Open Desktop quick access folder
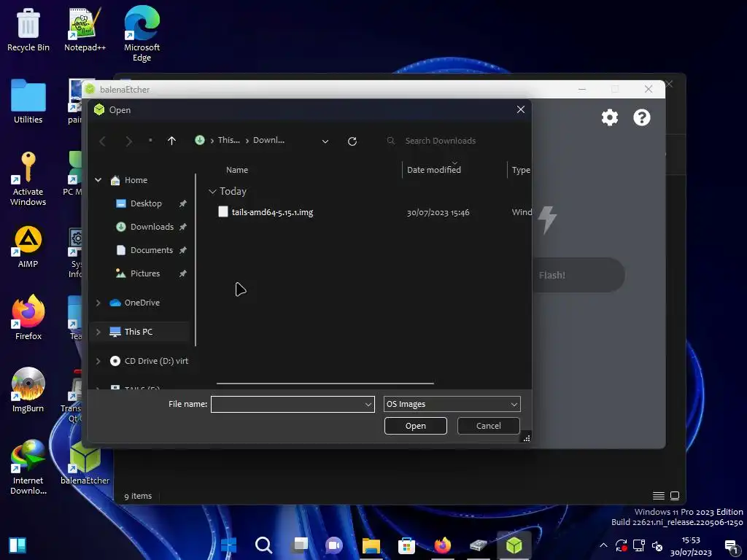Viewport: 747px width, 560px height. click(x=146, y=203)
